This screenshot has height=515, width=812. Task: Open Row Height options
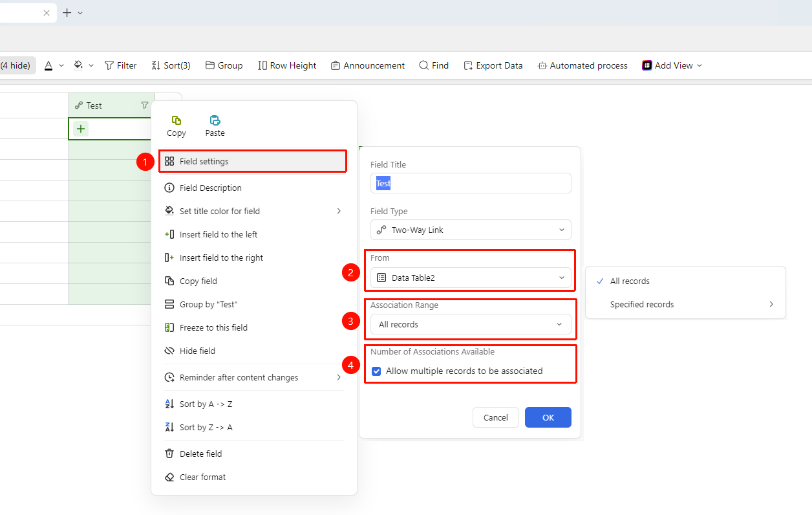287,65
